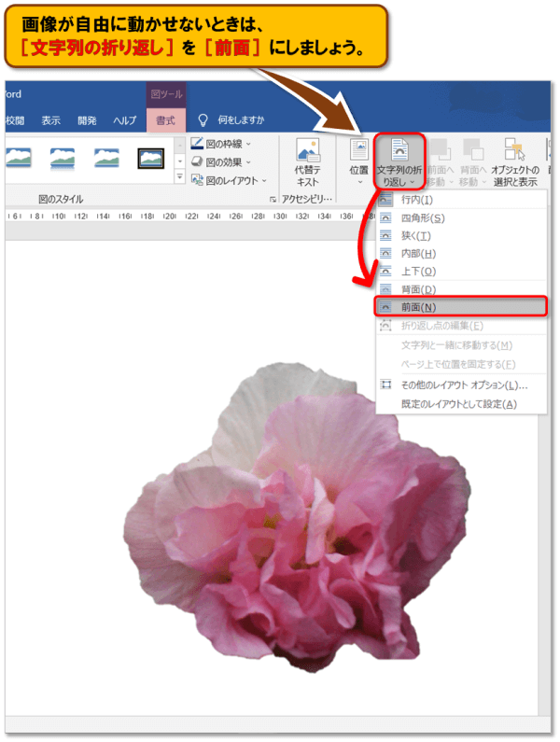Open the 図の効果 dropdown
This screenshot has width=560, height=742.
click(221, 162)
